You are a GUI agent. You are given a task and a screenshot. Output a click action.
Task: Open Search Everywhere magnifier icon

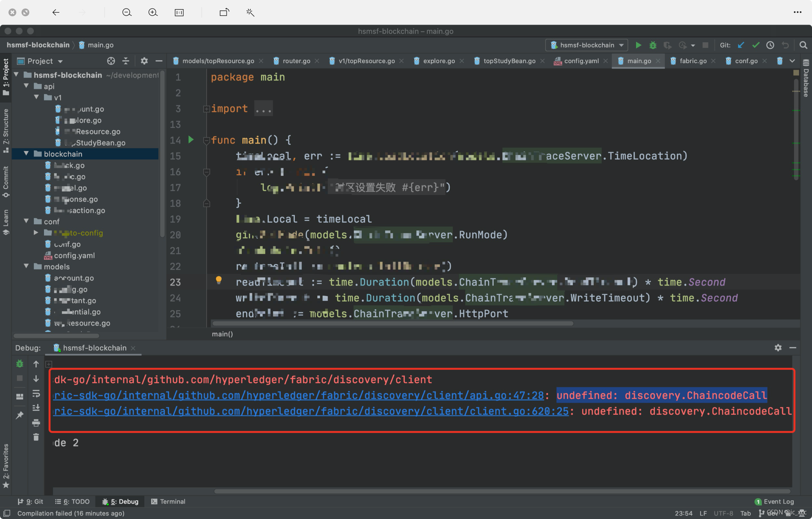803,45
